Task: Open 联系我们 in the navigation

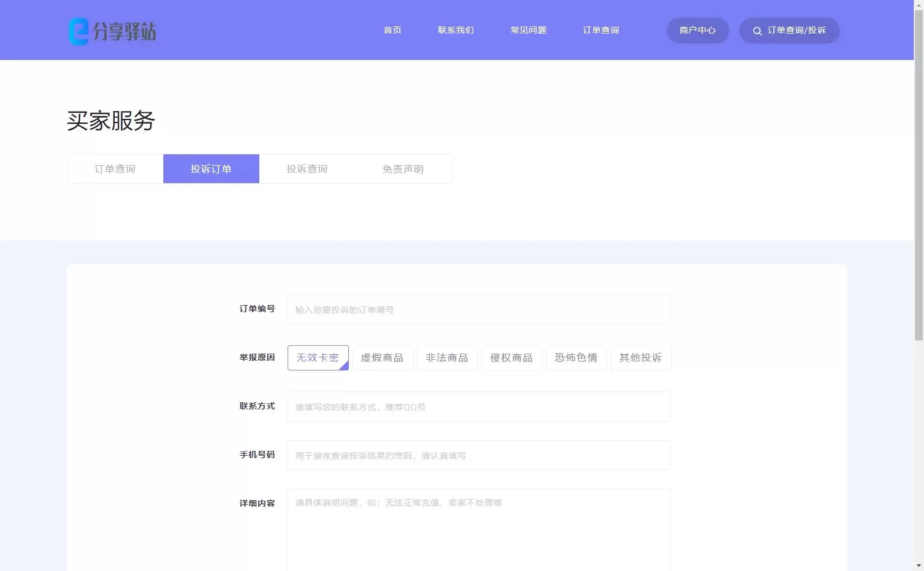Action: (x=456, y=30)
